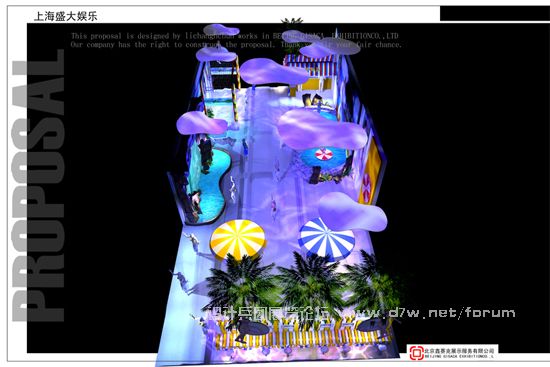This screenshot has height=367, width=550.
Task: Click the 上海盛大娱乐 title text
Action: tap(66, 16)
